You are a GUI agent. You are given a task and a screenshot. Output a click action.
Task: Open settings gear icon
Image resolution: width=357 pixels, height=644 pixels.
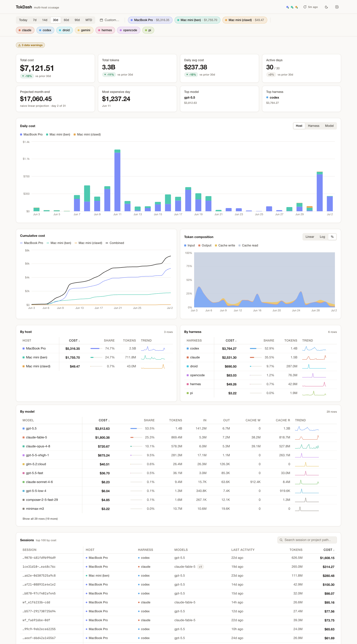click(x=337, y=7)
